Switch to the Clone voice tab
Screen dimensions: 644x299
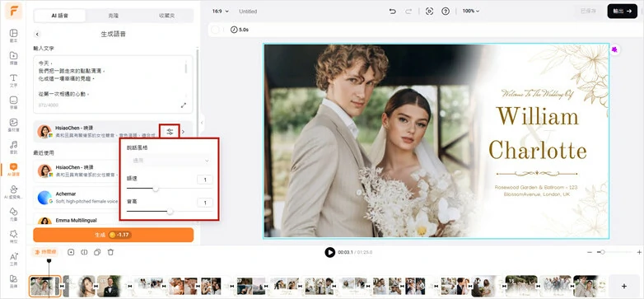113,16
